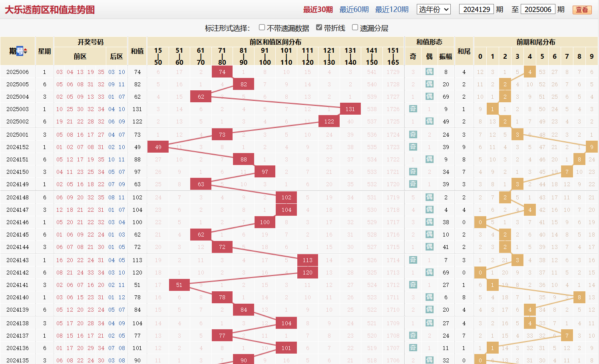Screen dimensions: 599x364
Task: Click the 和尾 column header
Action: coord(464,51)
